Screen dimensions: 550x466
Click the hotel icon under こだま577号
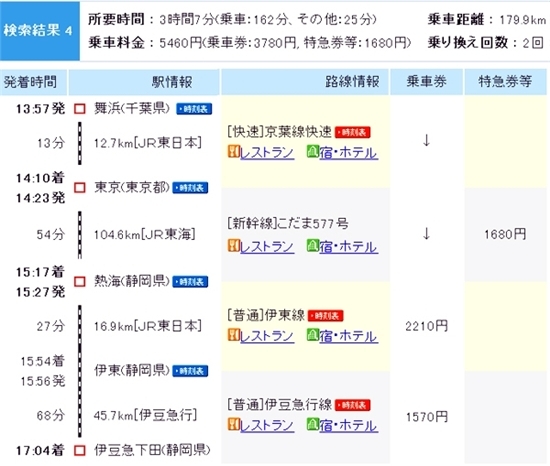tap(313, 245)
